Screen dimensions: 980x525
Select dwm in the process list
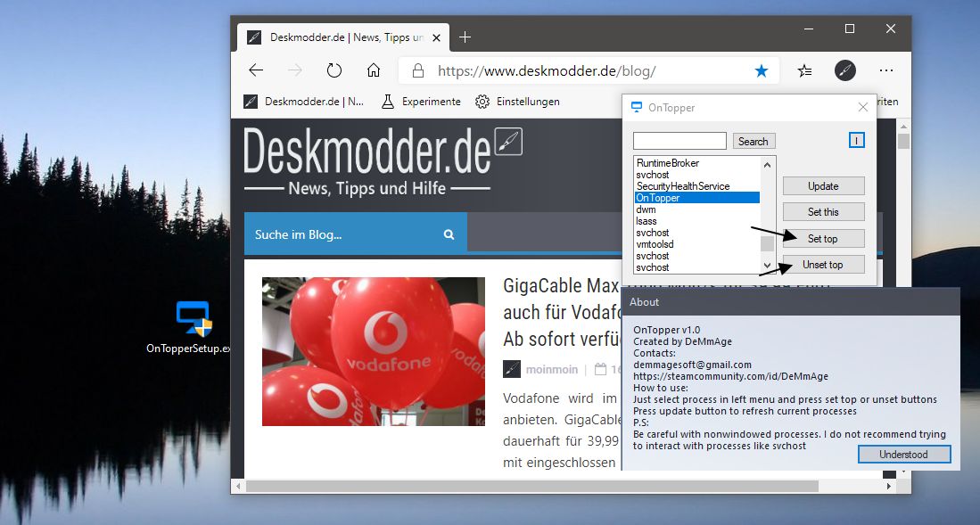tap(646, 209)
